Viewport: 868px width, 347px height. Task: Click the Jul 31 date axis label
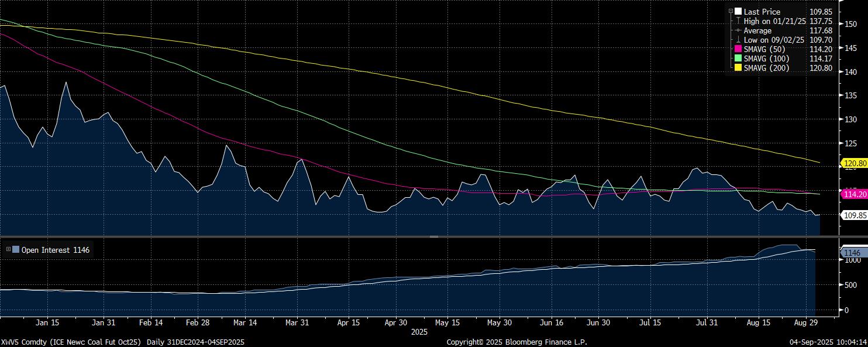tap(707, 322)
